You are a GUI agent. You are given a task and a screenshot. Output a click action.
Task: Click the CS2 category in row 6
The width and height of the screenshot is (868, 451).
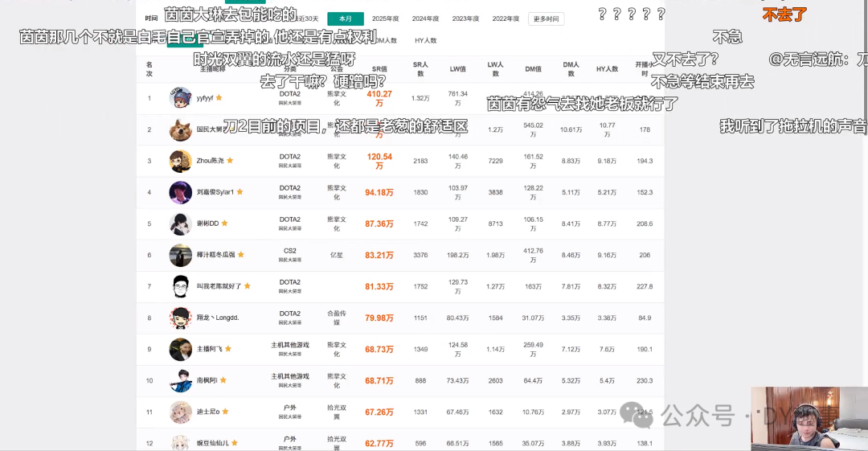click(x=290, y=251)
